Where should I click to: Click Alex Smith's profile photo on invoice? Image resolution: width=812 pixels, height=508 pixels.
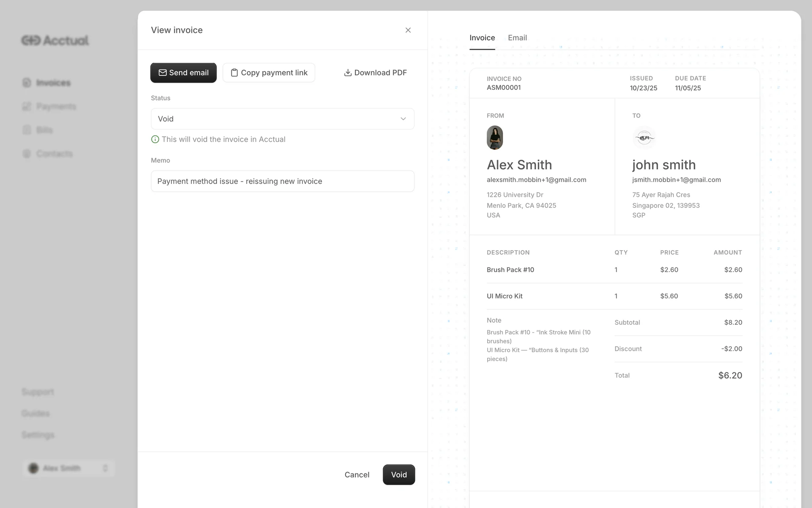point(495,138)
